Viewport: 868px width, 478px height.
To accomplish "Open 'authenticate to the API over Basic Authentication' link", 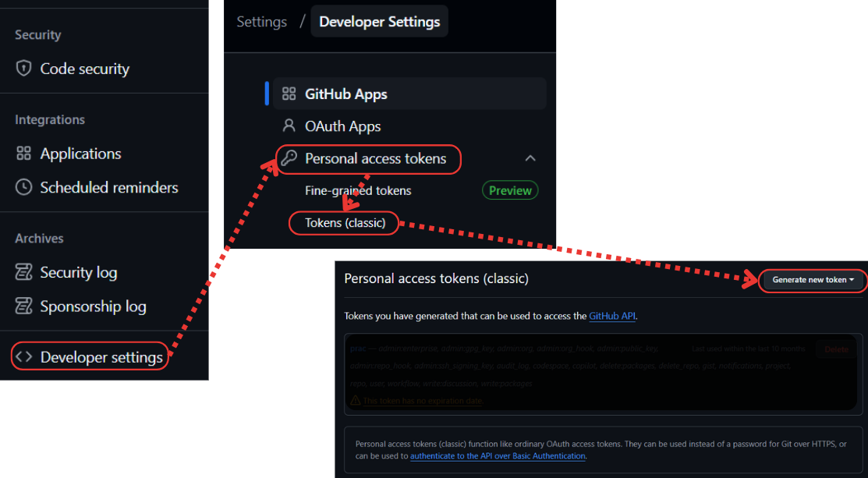I will (x=498, y=456).
